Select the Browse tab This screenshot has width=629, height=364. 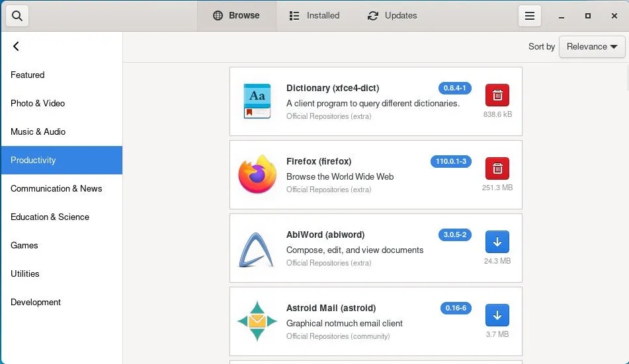coord(236,16)
